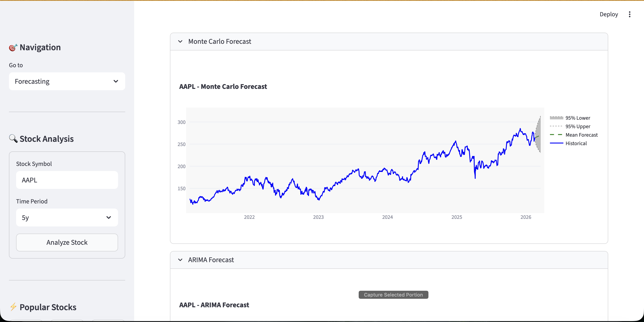Collapse Monte Carlo Forecast chevron
Image resolution: width=644 pixels, height=322 pixels.
coord(180,42)
